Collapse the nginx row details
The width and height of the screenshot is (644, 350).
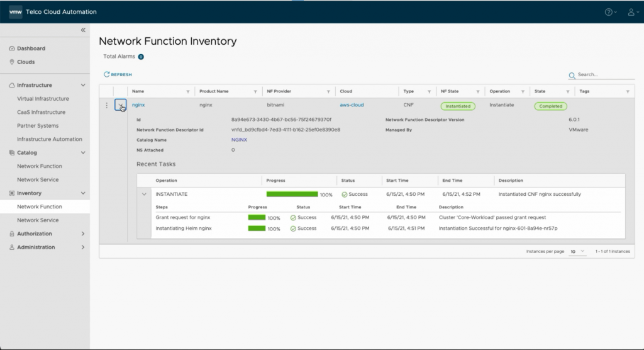click(x=120, y=106)
